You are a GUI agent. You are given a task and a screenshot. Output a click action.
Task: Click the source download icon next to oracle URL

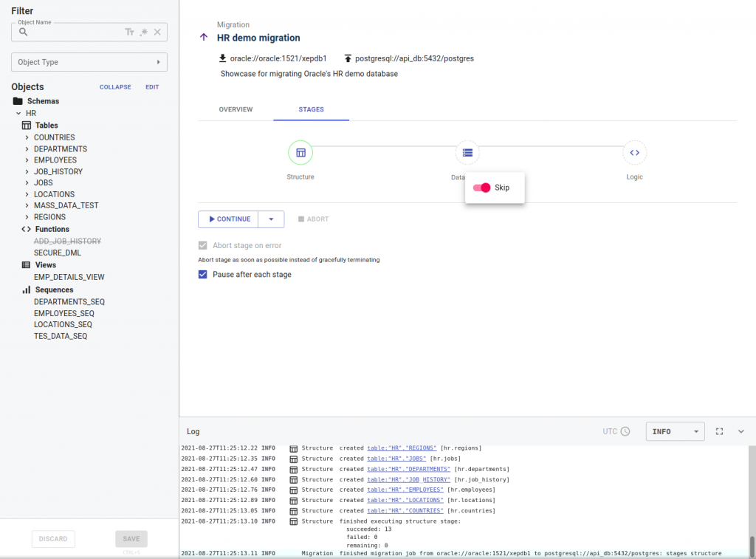tap(222, 58)
